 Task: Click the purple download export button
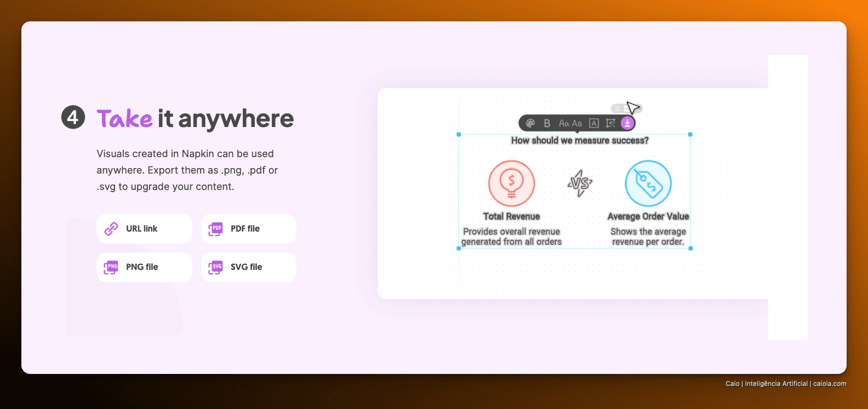(x=627, y=123)
